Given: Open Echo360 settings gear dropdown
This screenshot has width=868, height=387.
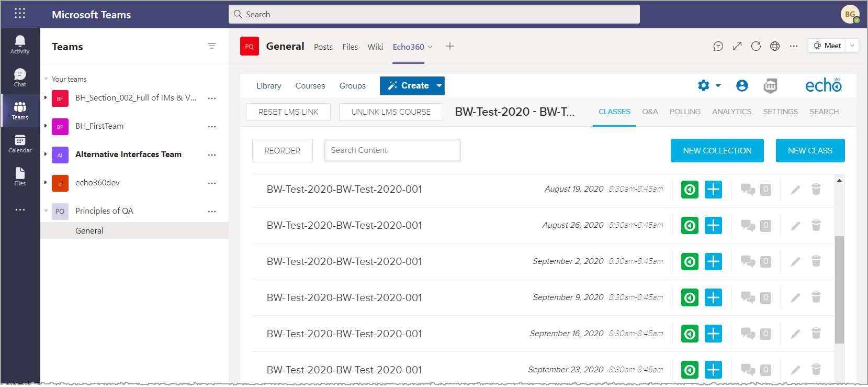Looking at the screenshot, I should pos(709,85).
